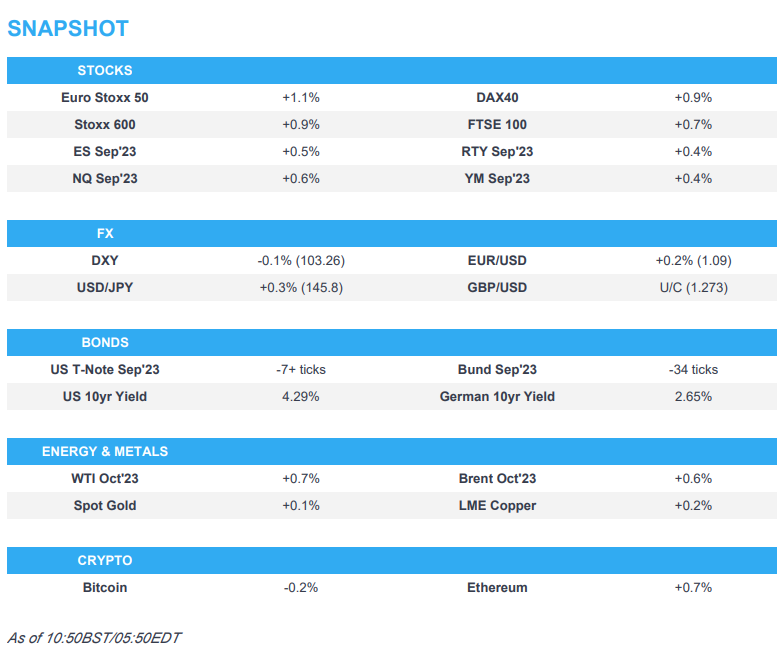
Task: Click the Bitcoin -0.2% value
Action: pos(301,587)
